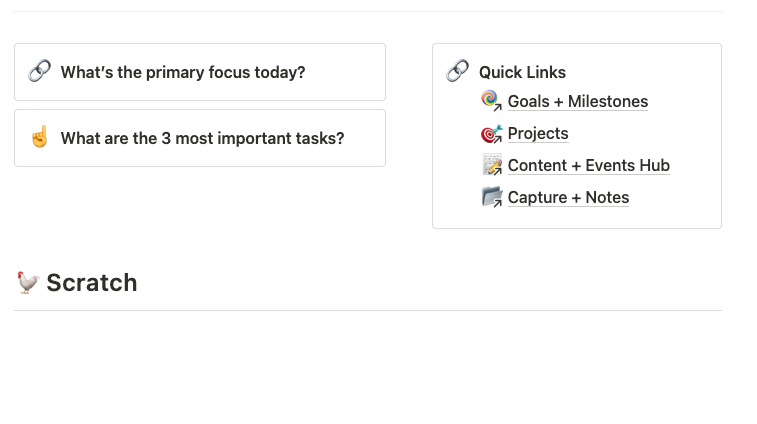The image size is (757, 424).
Task: Click the chain icon next to Quick Links
Action: pos(457,71)
